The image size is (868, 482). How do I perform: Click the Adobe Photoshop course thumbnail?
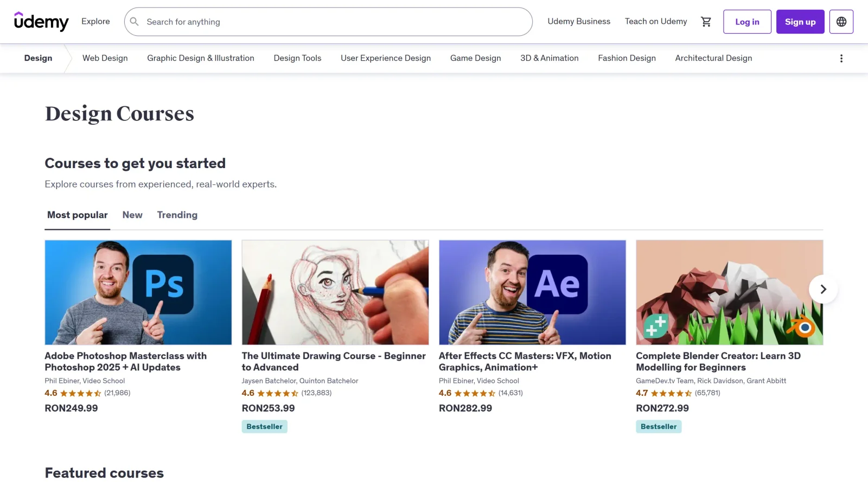click(x=138, y=292)
